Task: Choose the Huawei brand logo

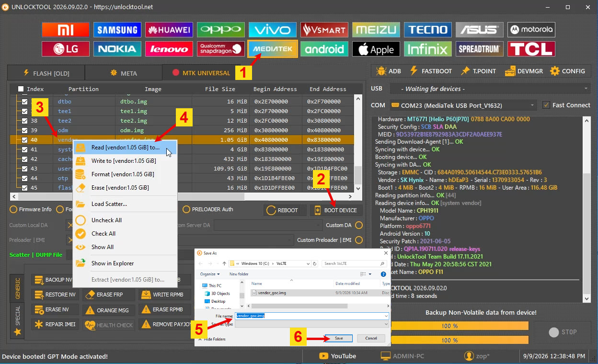Action: point(169,30)
